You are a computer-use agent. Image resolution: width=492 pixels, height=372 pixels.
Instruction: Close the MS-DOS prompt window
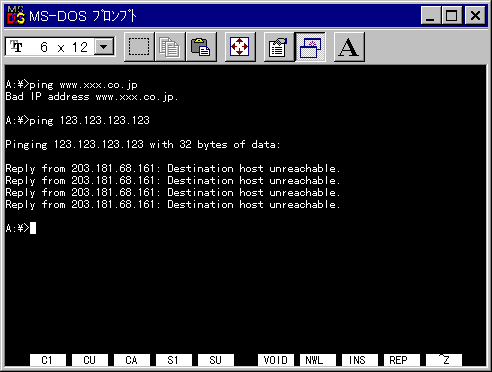(475, 16)
